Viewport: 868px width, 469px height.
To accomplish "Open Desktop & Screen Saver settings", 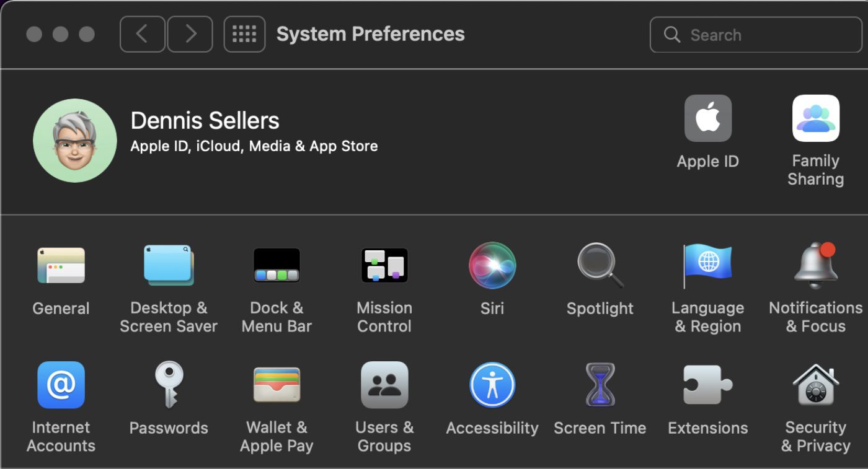I will (169, 266).
